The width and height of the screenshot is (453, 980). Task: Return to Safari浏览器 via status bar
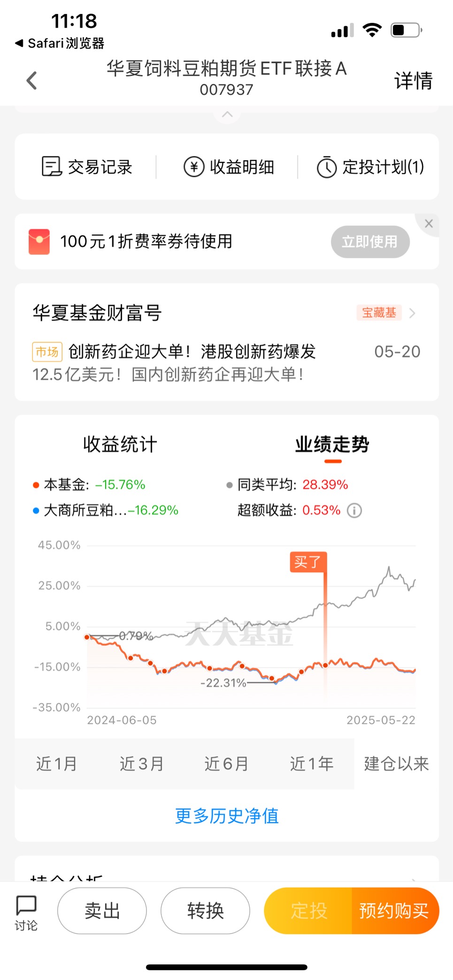(x=60, y=43)
